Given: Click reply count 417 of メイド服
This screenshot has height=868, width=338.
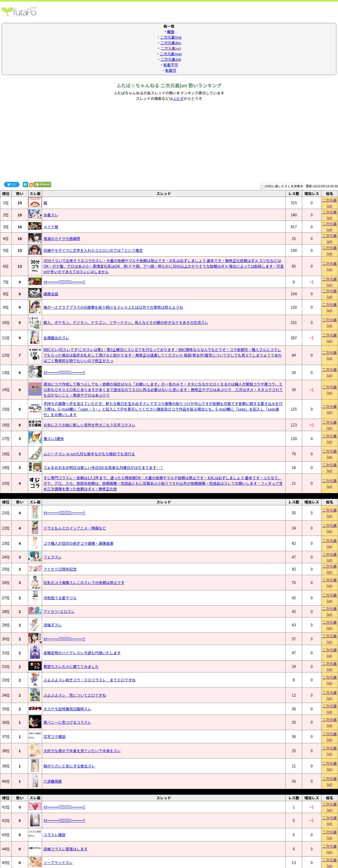Looking at the screenshot, I should pos(294,227).
